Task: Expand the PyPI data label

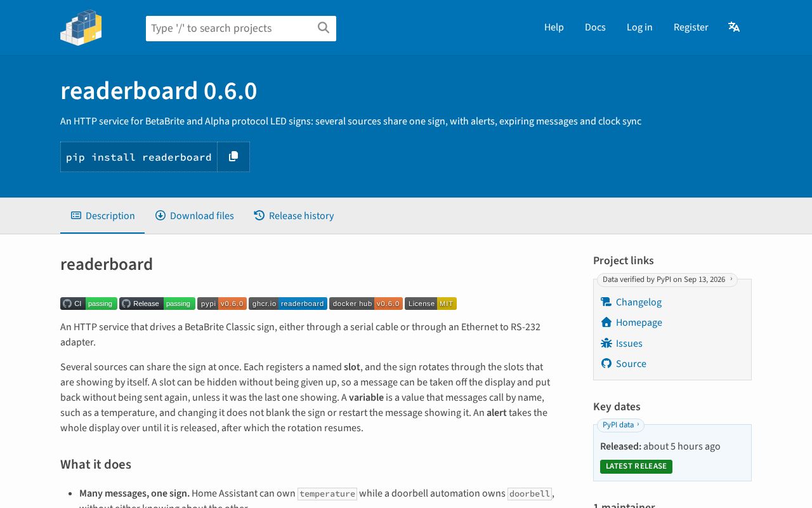Action: pyautogui.click(x=620, y=425)
